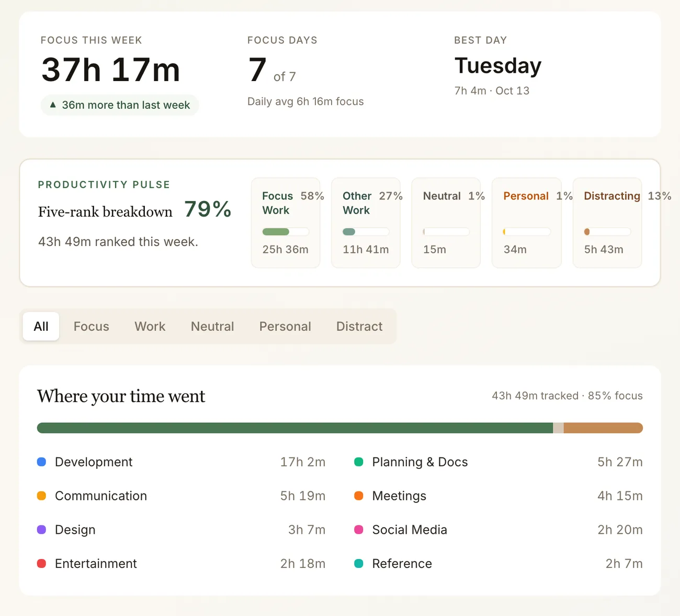Open the Neutral 1% card
The width and height of the screenshot is (680, 616).
pos(446,223)
